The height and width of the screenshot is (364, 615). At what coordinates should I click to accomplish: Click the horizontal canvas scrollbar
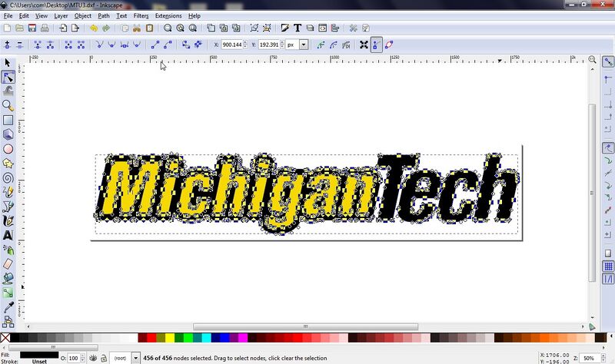click(305, 326)
